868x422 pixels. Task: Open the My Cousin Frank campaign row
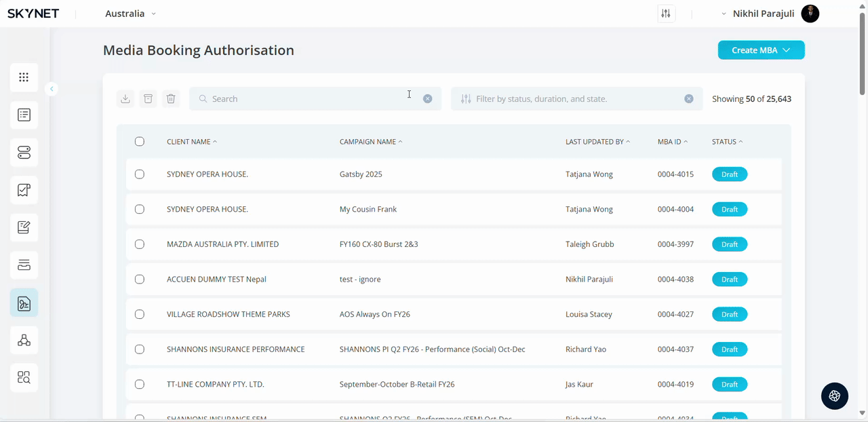pos(368,210)
